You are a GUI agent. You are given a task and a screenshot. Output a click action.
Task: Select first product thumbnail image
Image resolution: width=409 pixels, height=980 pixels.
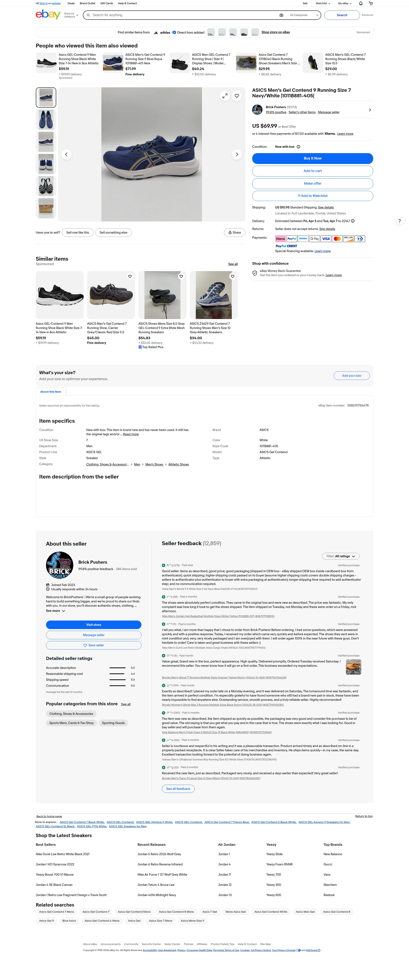(x=46, y=97)
